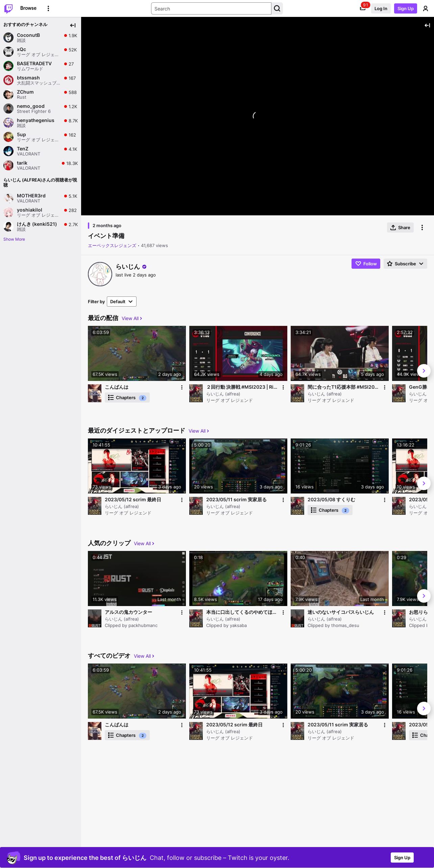View all videos in 最近の配信
Image resolution: width=434 pixels, height=868 pixels.
coord(132,318)
